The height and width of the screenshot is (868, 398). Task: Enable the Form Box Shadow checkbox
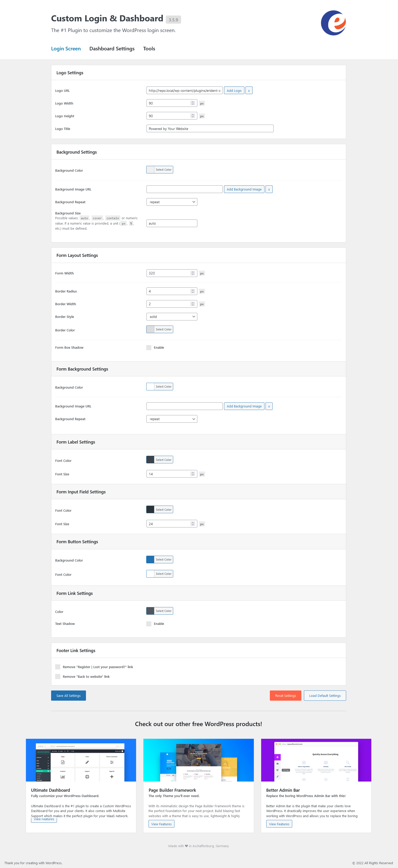[149, 348]
